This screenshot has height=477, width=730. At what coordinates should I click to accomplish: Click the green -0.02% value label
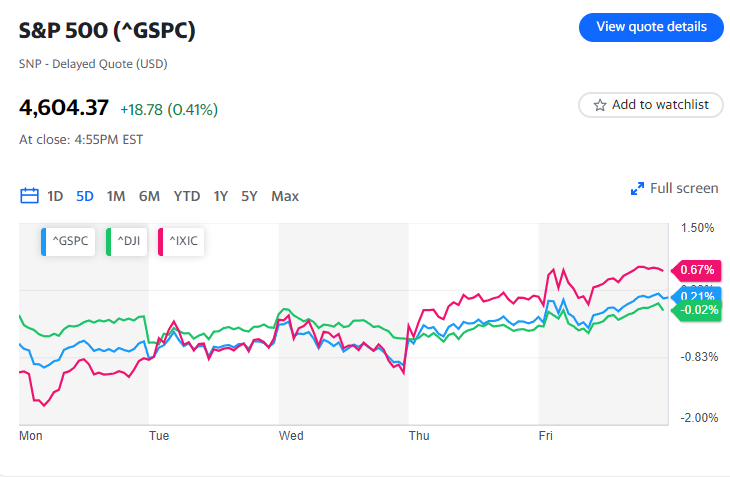(x=697, y=310)
